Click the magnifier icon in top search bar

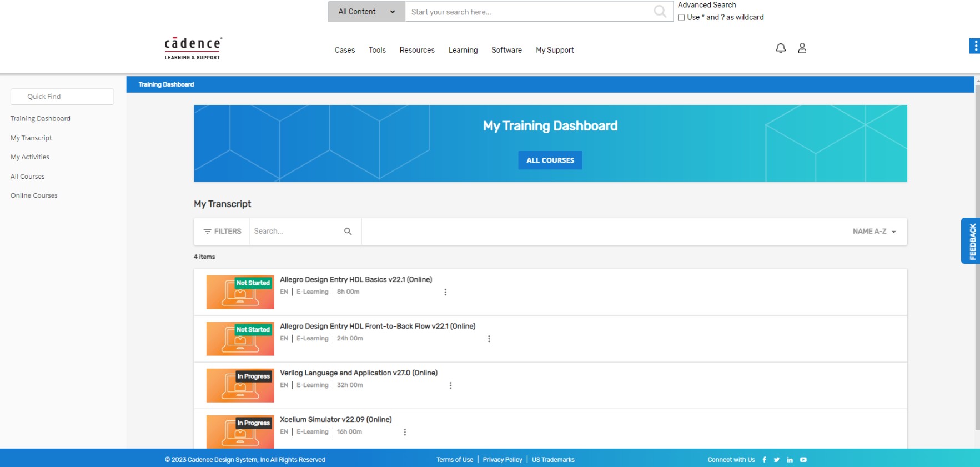point(660,12)
